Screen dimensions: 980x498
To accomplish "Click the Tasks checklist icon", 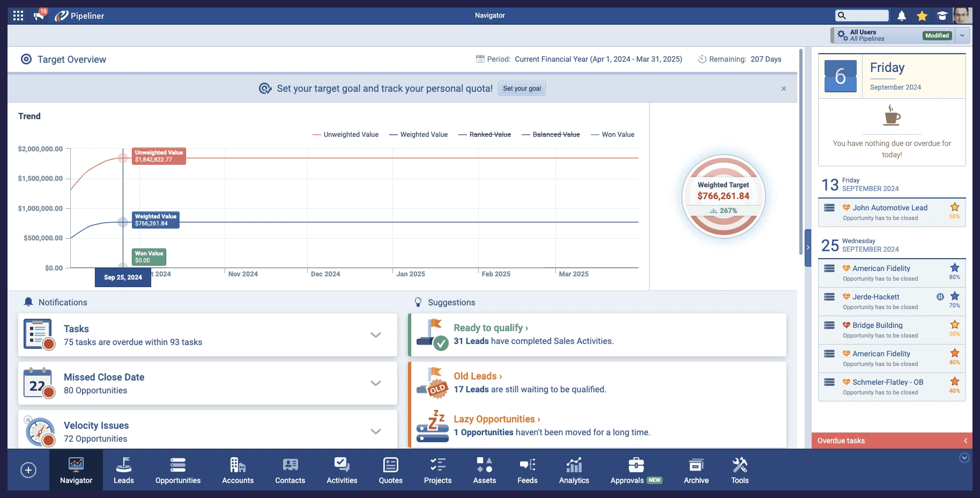I will 39,334.
